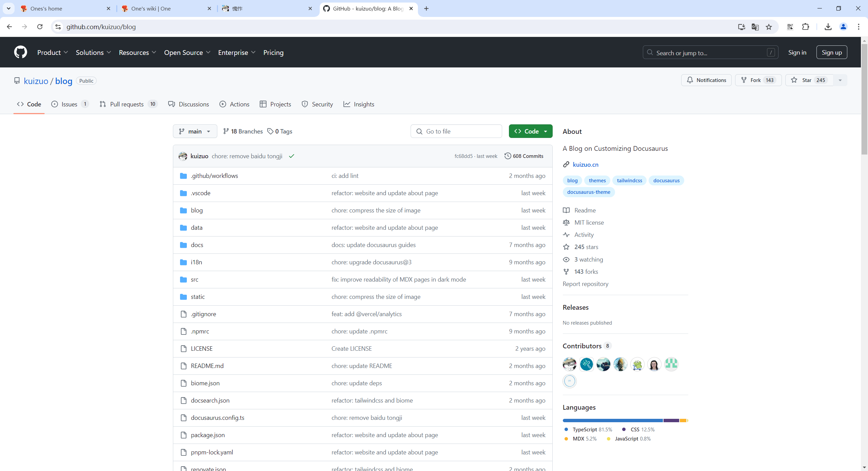
Task: Close the One's wiki tab
Action: tap(209, 8)
